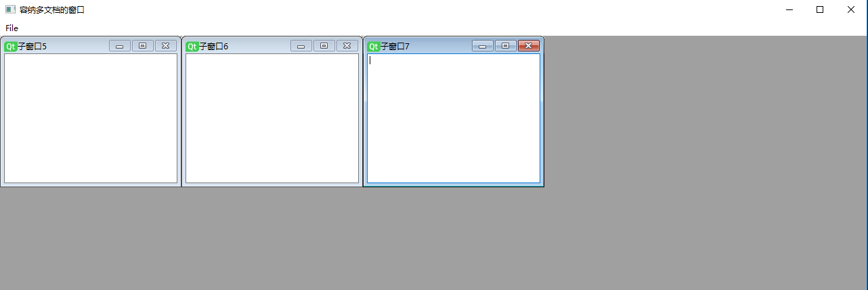Image resolution: width=868 pixels, height=290 pixels.
Task: Click the Qt icon of 子窗口7
Action: pyautogui.click(x=373, y=46)
